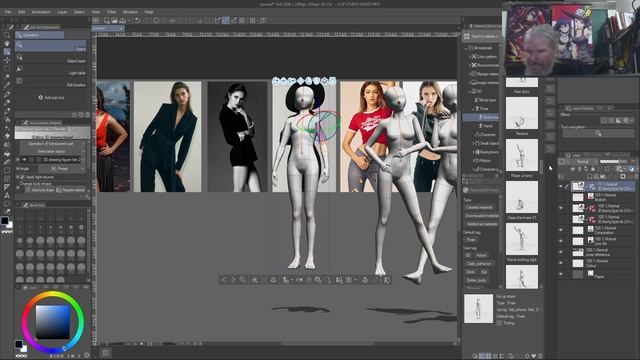Image resolution: width=640 pixels, height=360 pixels.
Task: Open the Window menu
Action: click(x=130, y=12)
